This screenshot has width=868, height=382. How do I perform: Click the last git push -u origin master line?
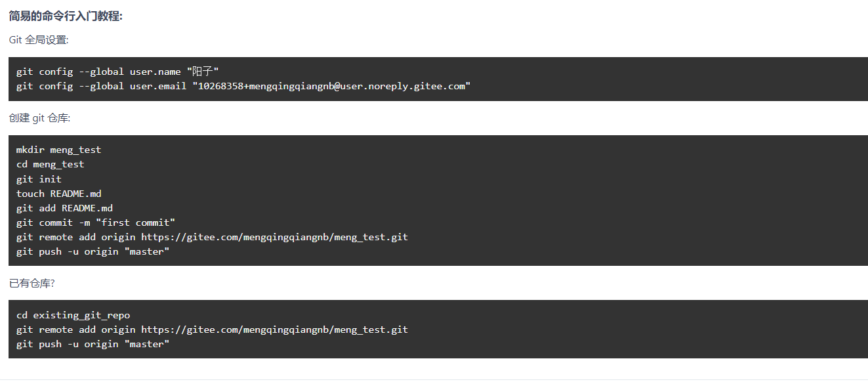click(93, 344)
